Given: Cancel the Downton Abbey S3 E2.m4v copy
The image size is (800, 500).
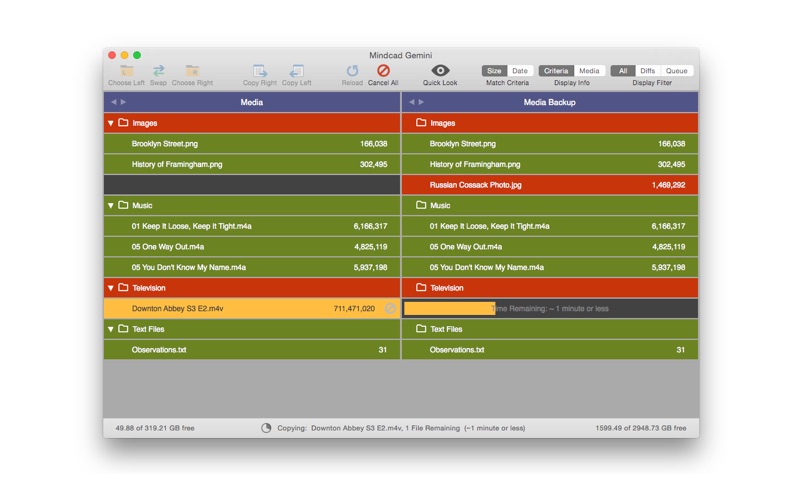Looking at the screenshot, I should tap(390, 309).
